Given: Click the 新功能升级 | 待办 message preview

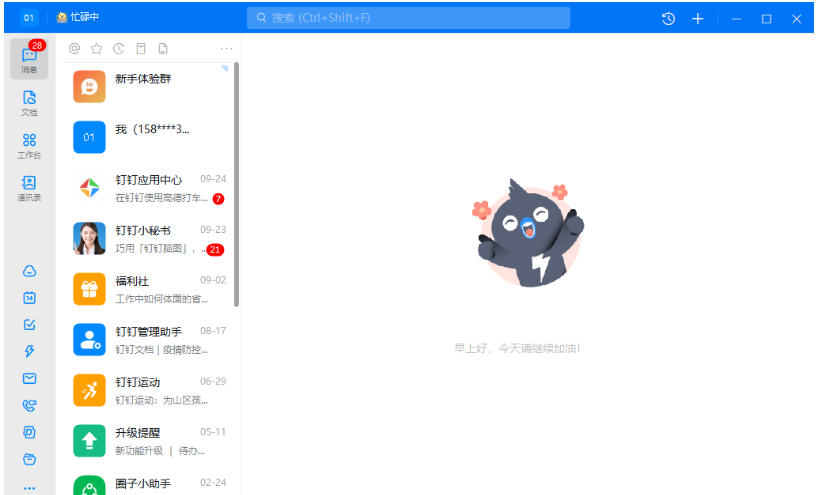Looking at the screenshot, I should (160, 451).
